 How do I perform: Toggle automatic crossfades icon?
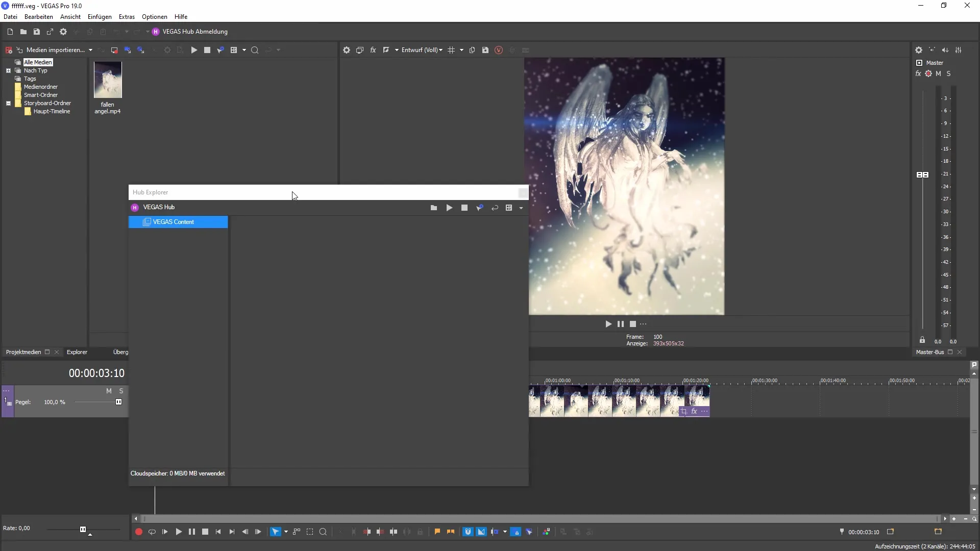click(481, 532)
